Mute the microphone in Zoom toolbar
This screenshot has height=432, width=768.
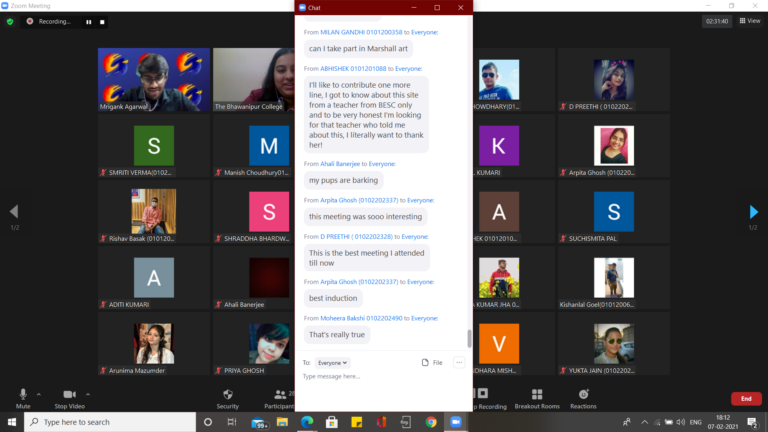[22, 396]
